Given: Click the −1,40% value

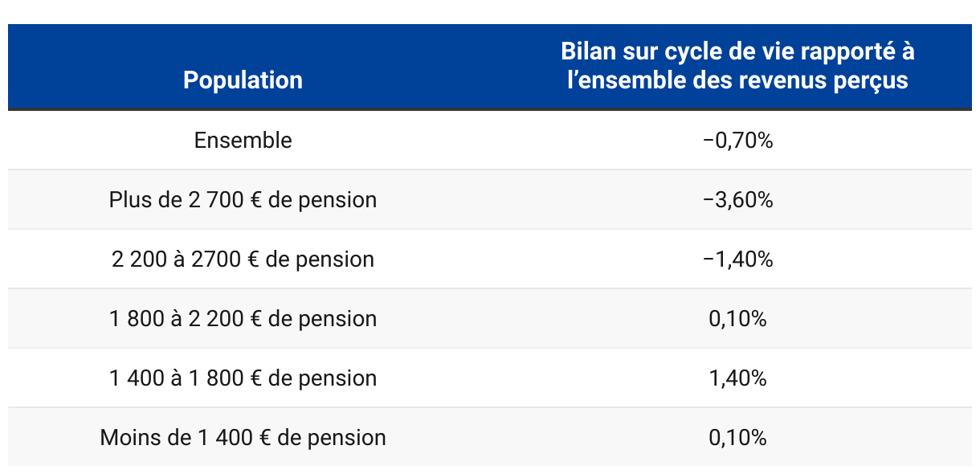Looking at the screenshot, I should 737,259.
